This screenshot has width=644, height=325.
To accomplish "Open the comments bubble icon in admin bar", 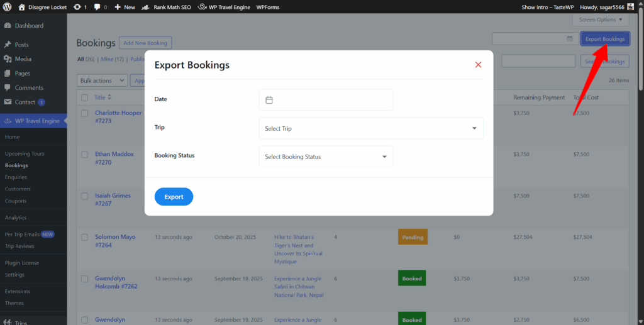I will (x=98, y=7).
